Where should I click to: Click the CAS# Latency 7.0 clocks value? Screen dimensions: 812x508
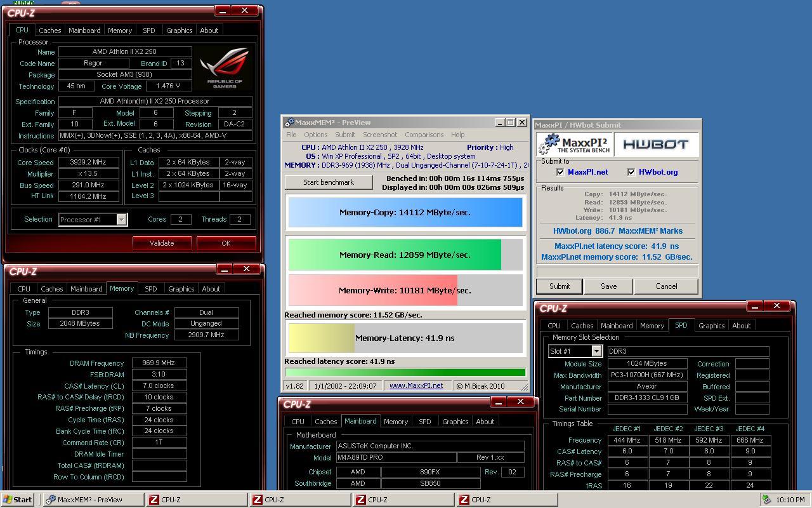159,386
